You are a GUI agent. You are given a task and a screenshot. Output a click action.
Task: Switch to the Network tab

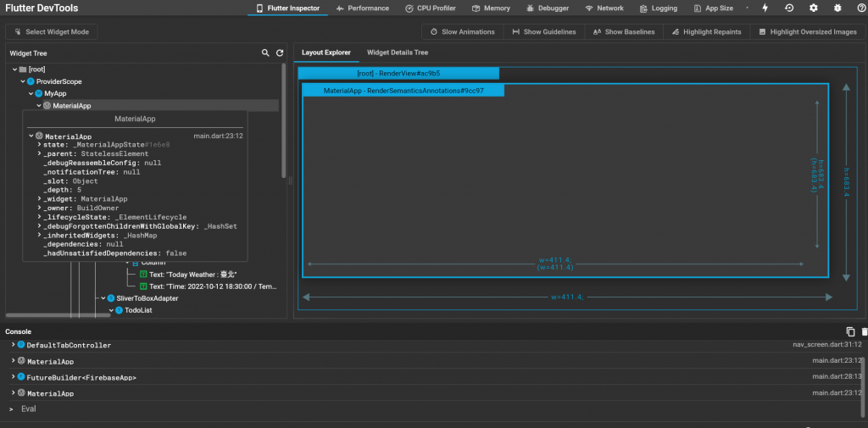click(604, 8)
